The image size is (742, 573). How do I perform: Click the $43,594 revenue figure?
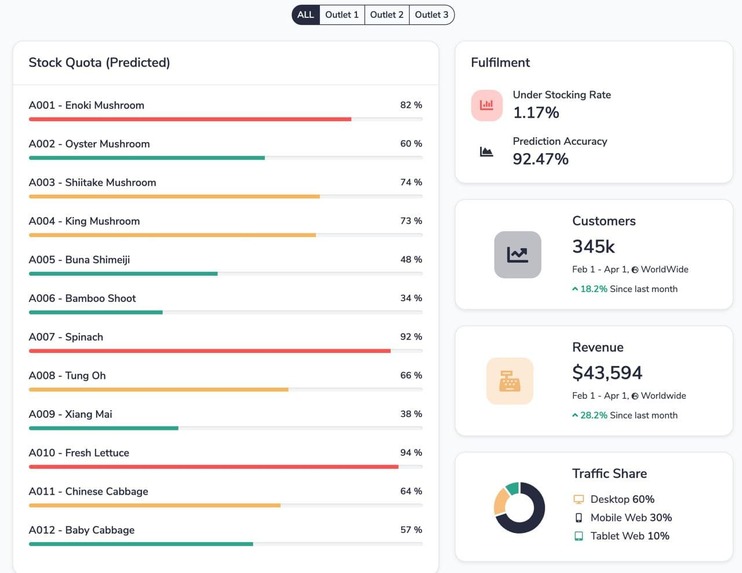click(607, 373)
